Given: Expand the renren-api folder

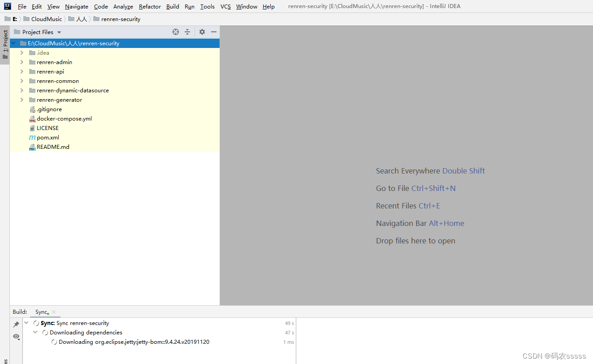Looking at the screenshot, I should click(22, 72).
